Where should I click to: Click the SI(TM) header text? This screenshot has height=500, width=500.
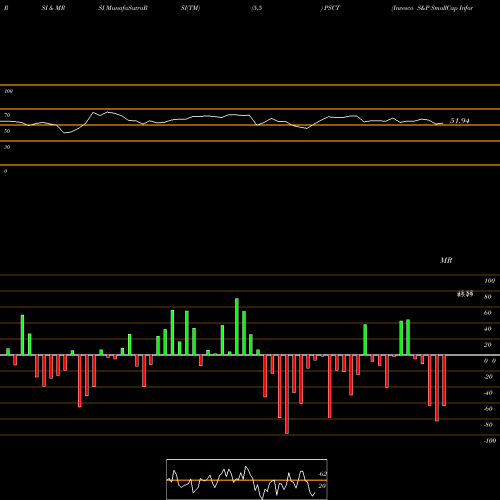[x=190, y=8]
